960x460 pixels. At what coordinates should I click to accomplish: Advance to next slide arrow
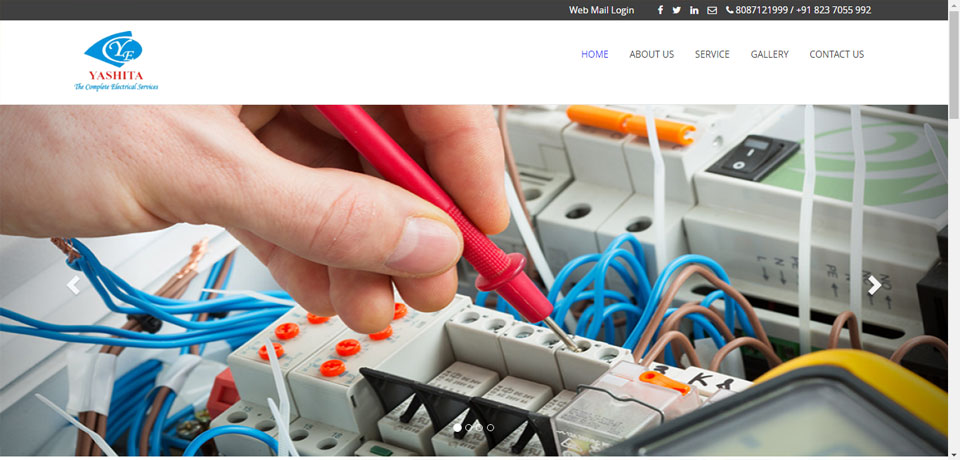(874, 285)
